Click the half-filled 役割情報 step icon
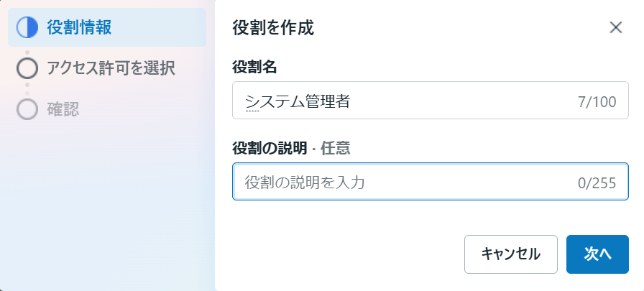This screenshot has height=291, width=644. click(x=27, y=28)
